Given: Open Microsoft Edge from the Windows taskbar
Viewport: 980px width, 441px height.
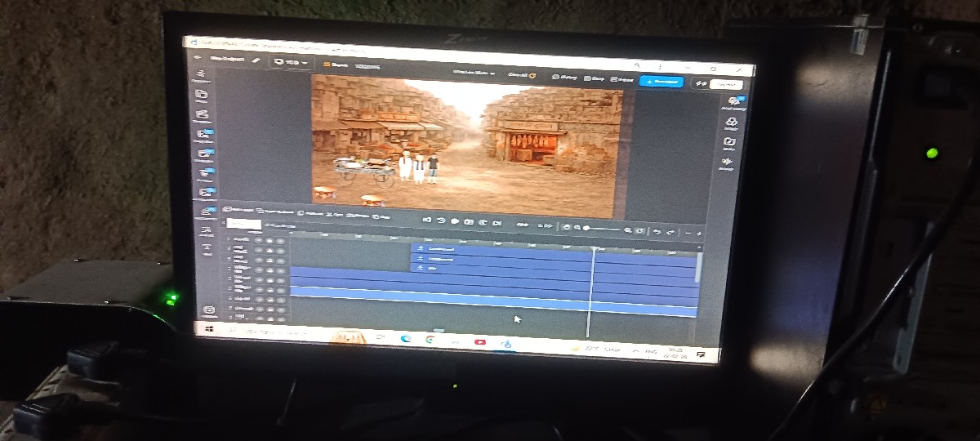Looking at the screenshot, I should point(405,339).
